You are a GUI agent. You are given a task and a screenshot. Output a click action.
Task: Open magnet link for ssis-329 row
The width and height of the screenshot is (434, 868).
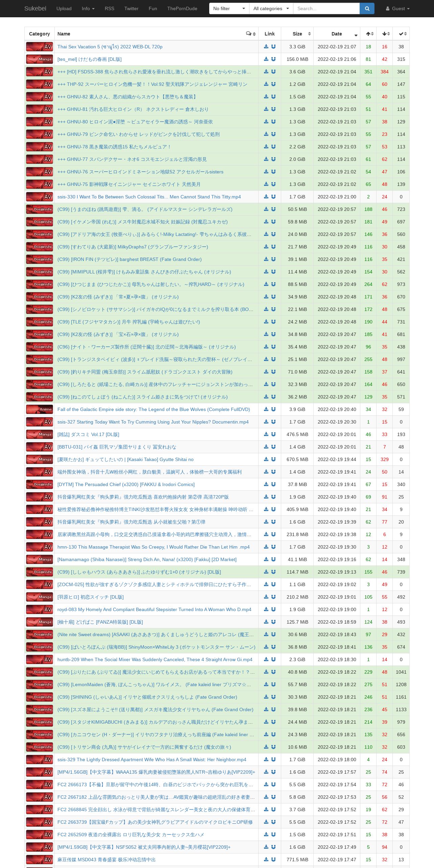click(x=273, y=759)
